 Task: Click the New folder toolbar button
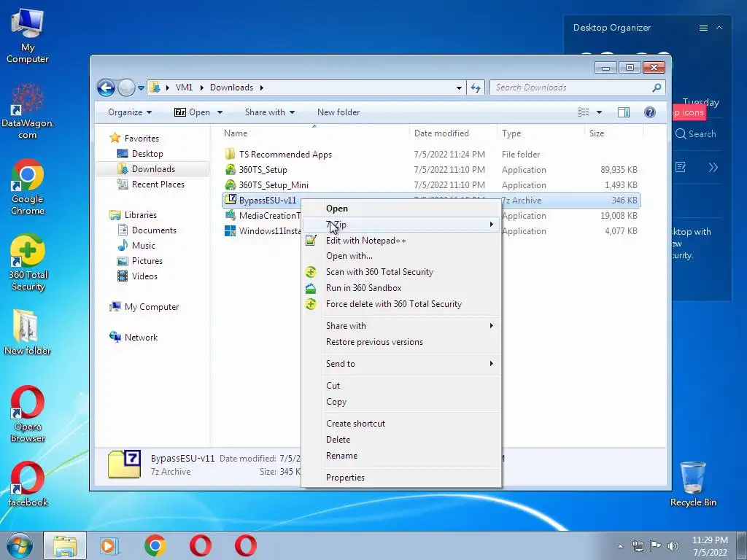pos(338,112)
